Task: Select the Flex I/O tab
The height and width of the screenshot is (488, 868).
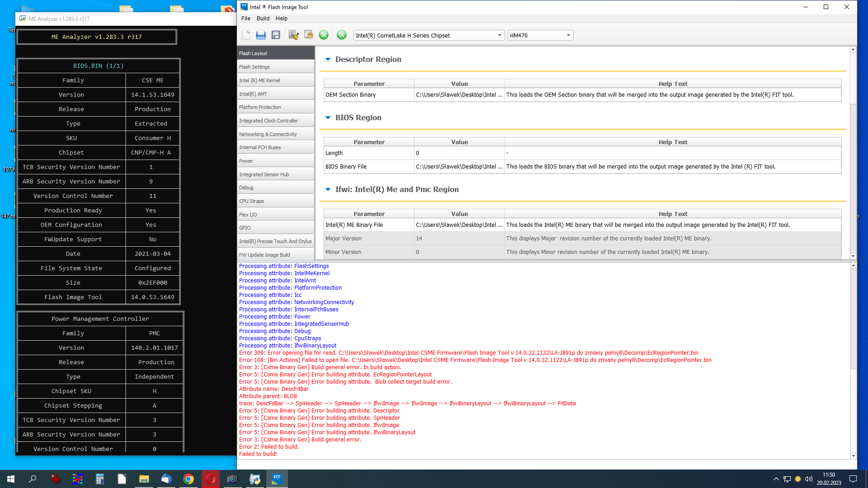Action: [x=276, y=215]
